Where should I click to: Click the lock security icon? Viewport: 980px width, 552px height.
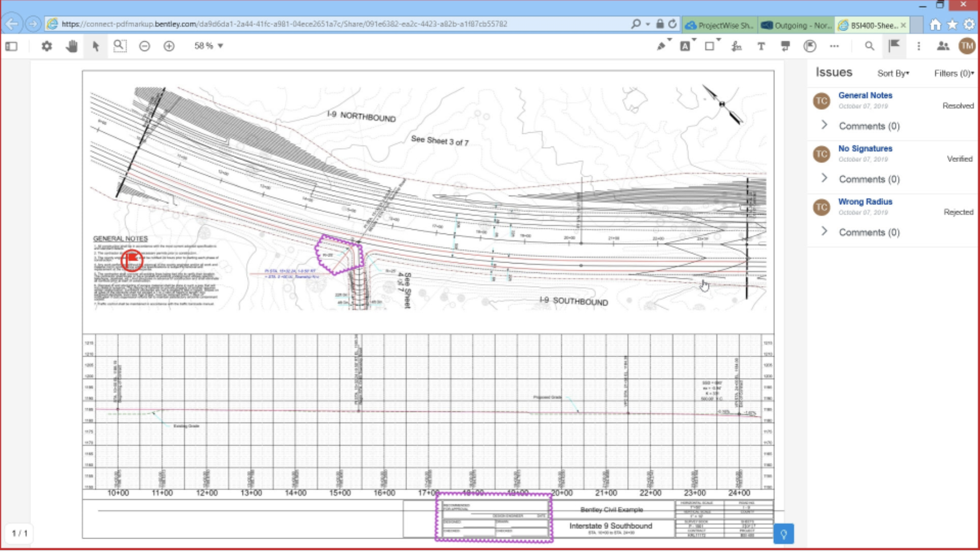(659, 24)
